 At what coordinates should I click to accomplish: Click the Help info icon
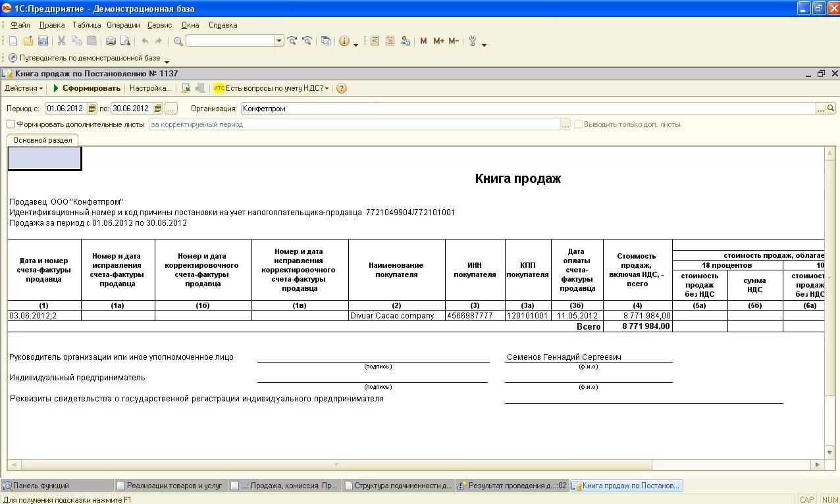pyautogui.click(x=344, y=41)
